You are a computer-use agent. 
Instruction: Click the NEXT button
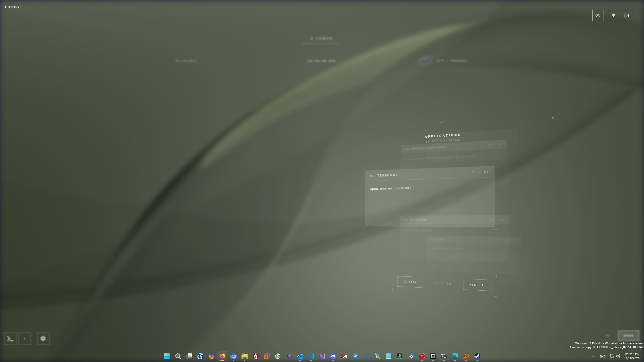click(477, 285)
